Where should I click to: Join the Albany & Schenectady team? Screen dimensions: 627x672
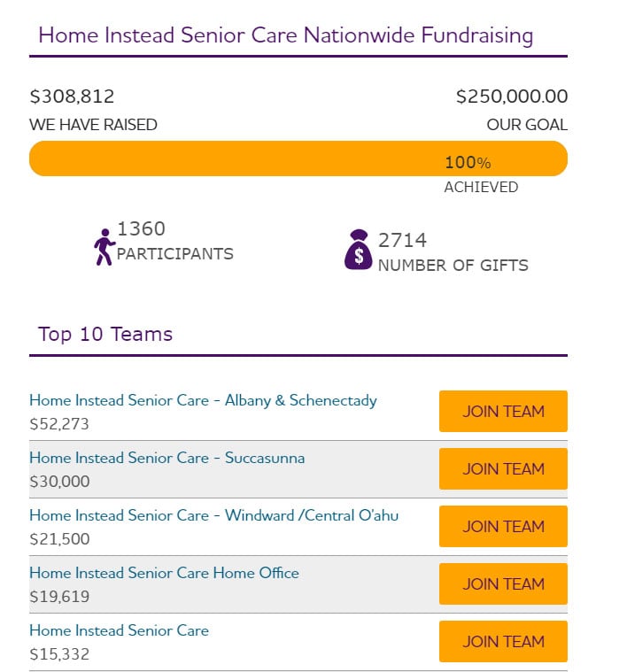pyautogui.click(x=503, y=411)
